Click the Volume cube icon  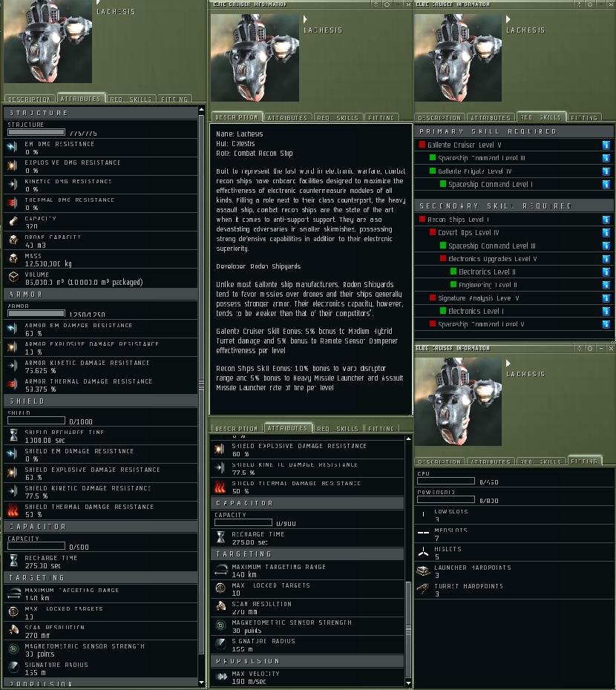[x=13, y=277]
